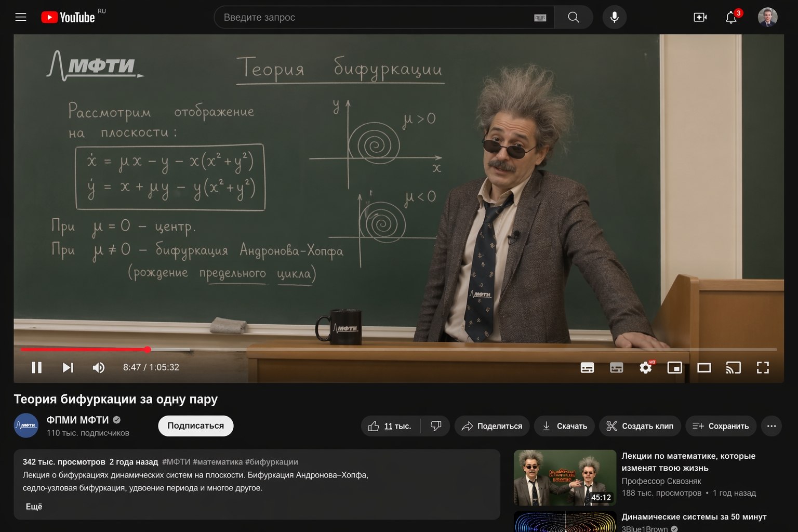Open the three-dot more actions menu
798x532 pixels.
[x=772, y=426]
